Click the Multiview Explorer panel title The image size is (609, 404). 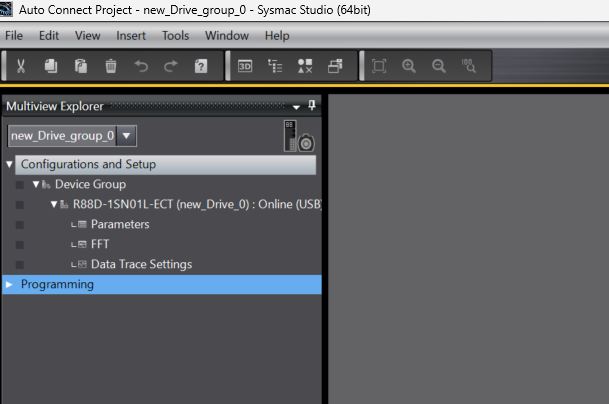point(55,106)
